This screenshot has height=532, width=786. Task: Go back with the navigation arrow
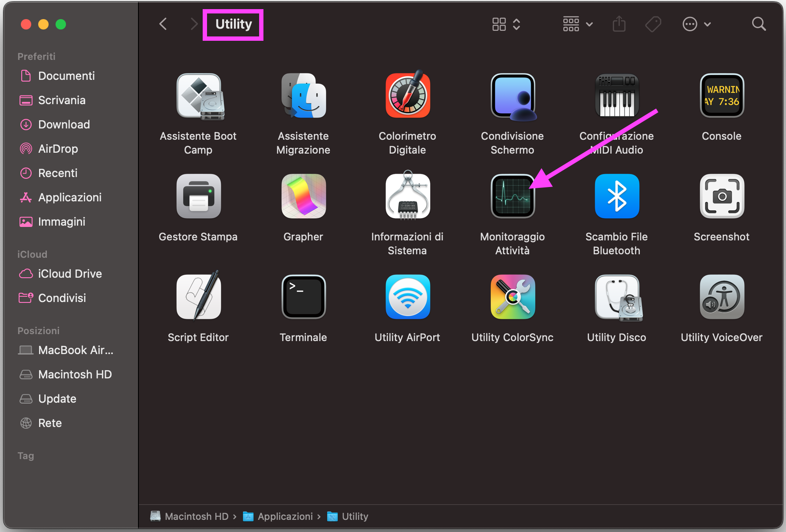click(x=163, y=24)
